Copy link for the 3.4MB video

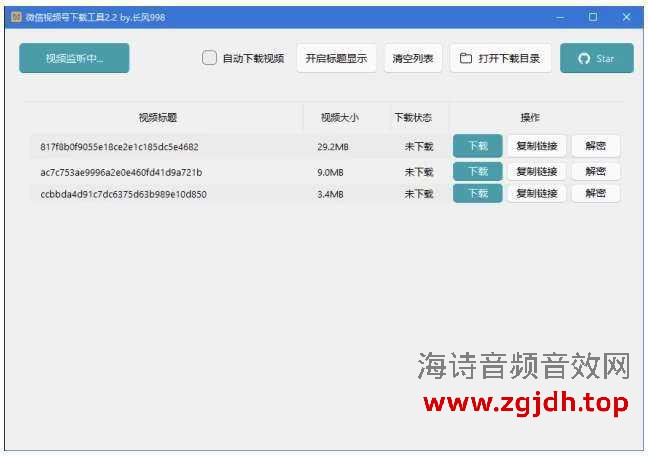click(x=537, y=193)
